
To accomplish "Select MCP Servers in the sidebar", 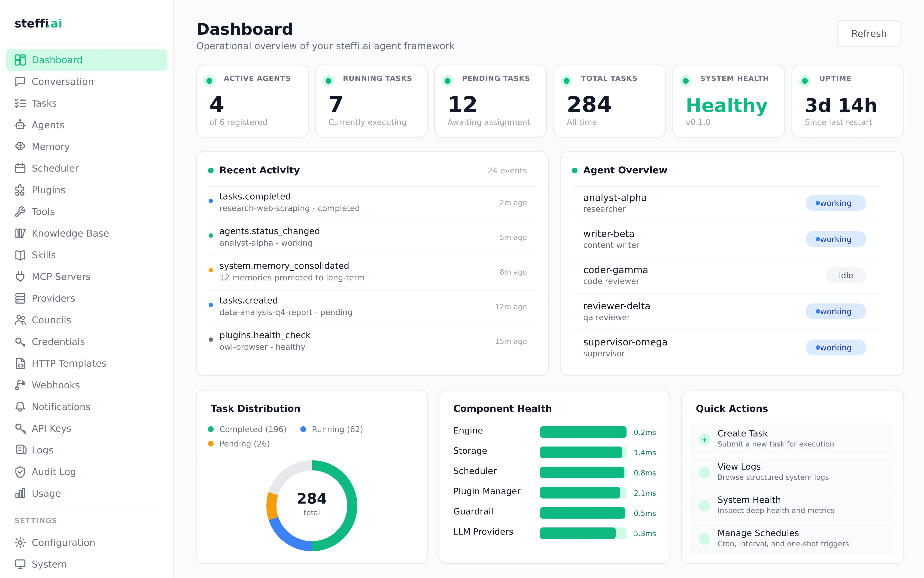I will coord(87,276).
